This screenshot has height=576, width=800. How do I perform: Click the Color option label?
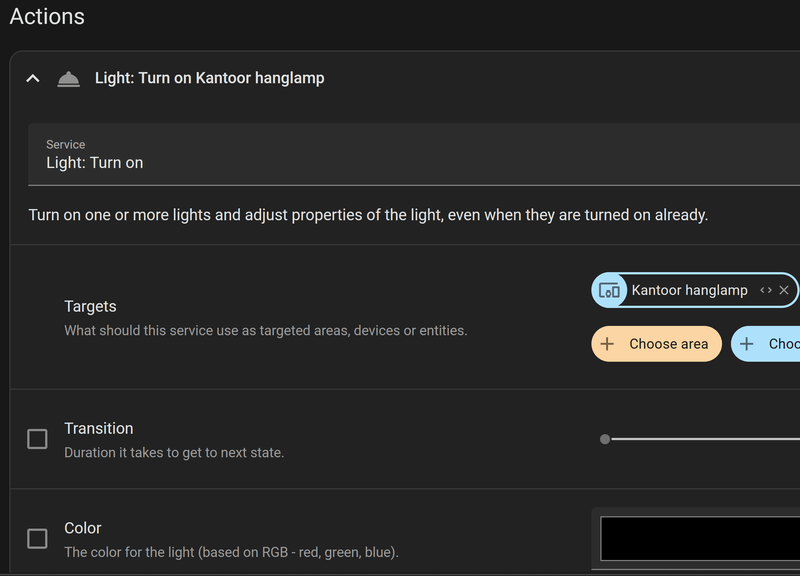(83, 528)
